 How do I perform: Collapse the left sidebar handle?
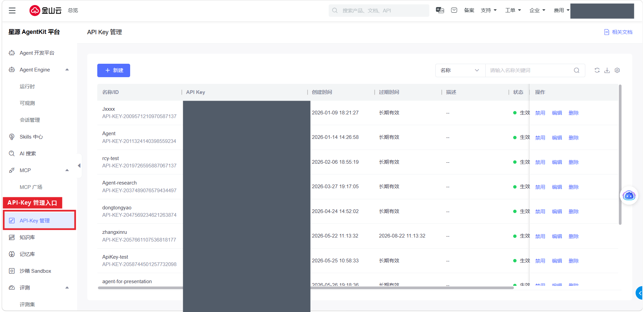79,165
